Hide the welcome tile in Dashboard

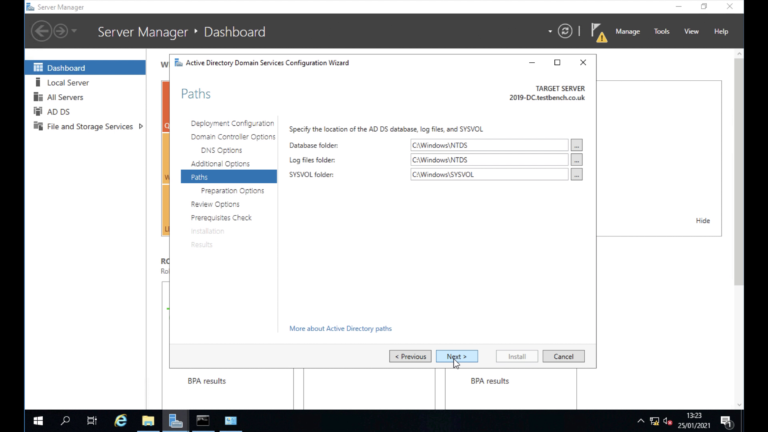tap(702, 220)
